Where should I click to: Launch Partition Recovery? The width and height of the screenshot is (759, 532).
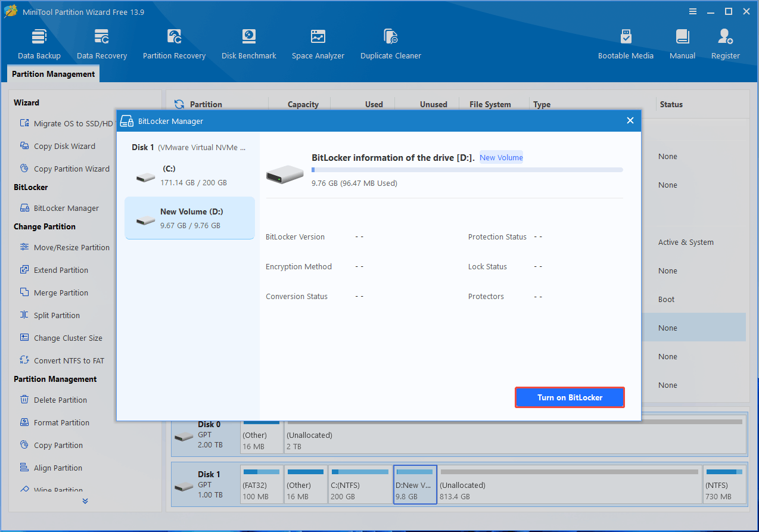coord(174,44)
